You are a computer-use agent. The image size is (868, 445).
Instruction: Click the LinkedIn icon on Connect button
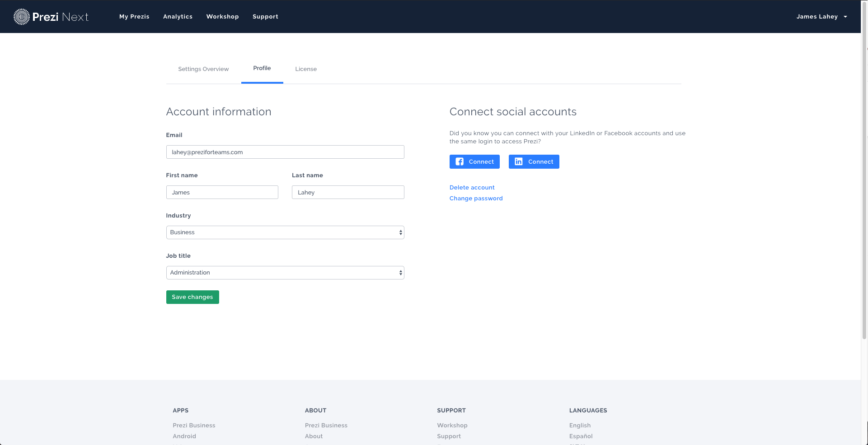pyautogui.click(x=519, y=162)
